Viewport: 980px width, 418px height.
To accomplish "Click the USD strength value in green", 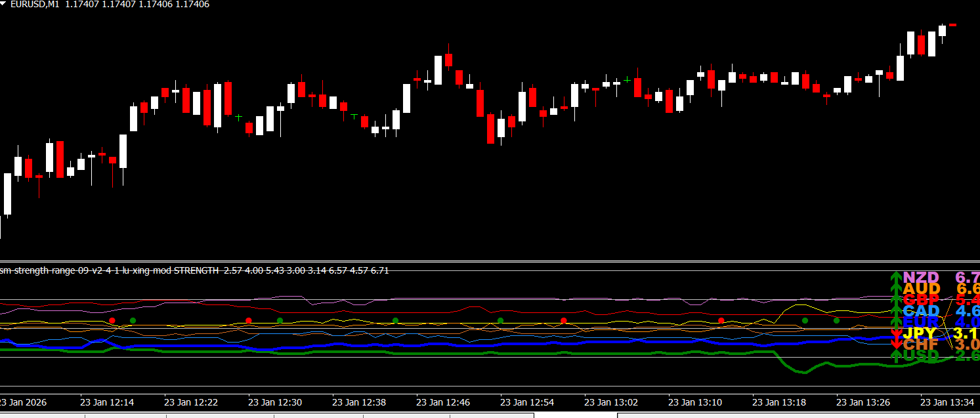I will [967, 356].
